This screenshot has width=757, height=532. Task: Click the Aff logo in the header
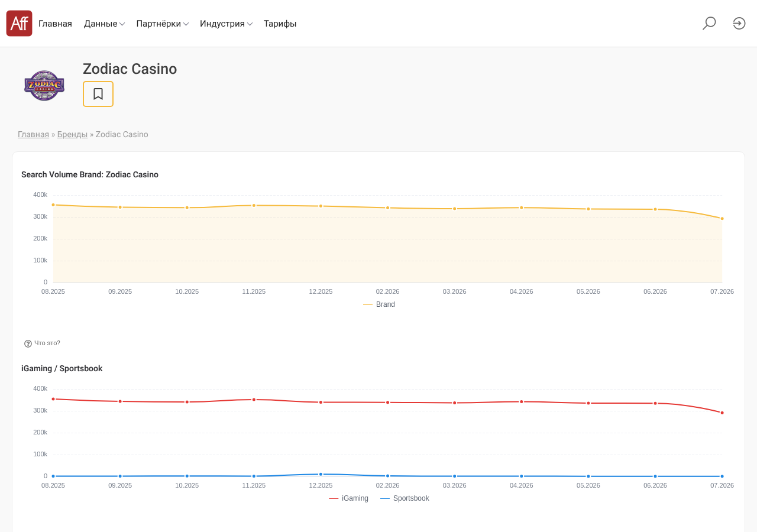tap(19, 23)
